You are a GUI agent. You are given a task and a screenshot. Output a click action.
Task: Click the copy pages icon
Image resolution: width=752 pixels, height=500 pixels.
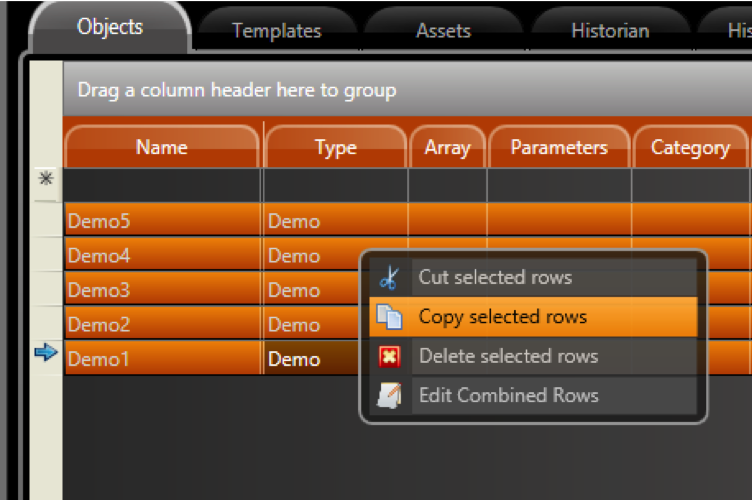click(x=390, y=317)
